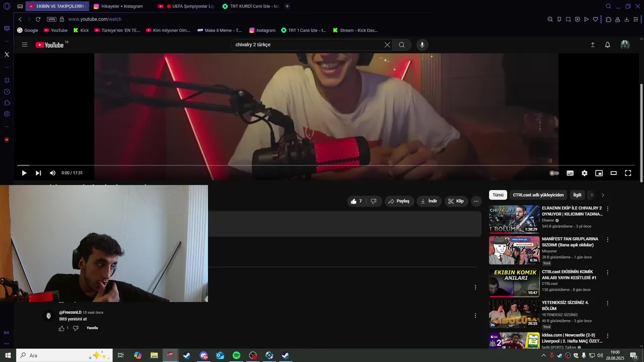
Task: Open Make it Meme bookmark
Action: [x=219, y=30]
